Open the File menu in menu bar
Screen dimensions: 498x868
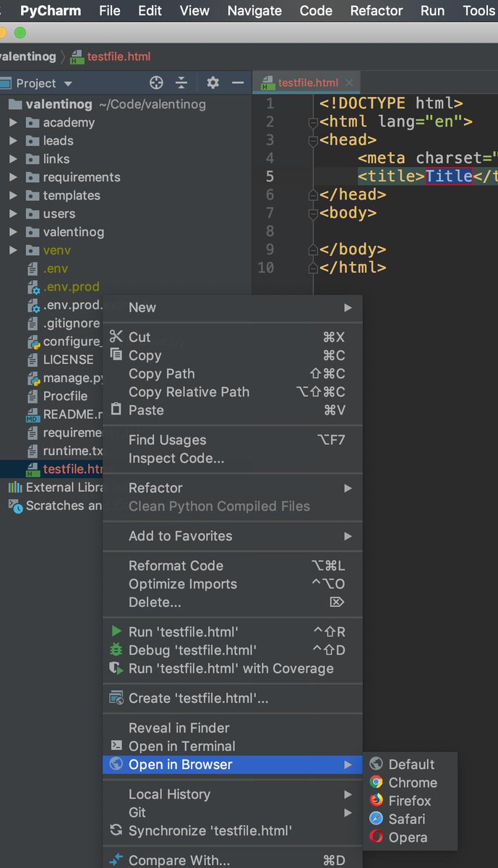click(x=110, y=10)
